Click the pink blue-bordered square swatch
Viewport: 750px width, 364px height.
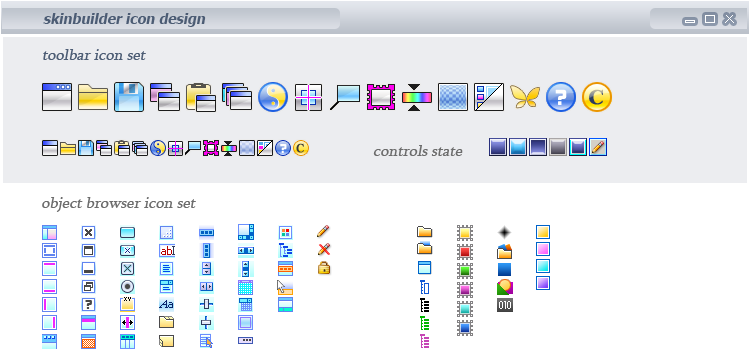pyautogui.click(x=543, y=249)
